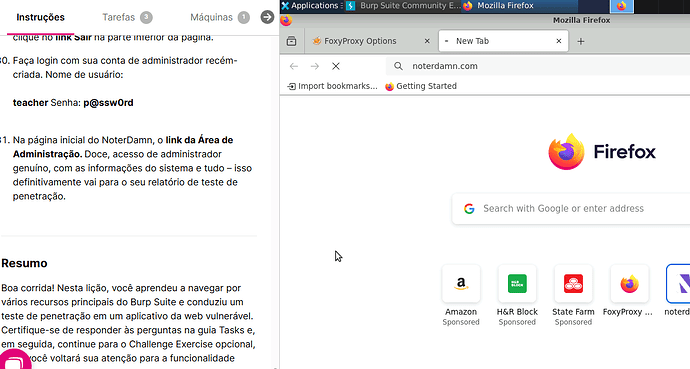Click the Google G icon in search box
This screenshot has height=369, width=690.
pyautogui.click(x=469, y=208)
